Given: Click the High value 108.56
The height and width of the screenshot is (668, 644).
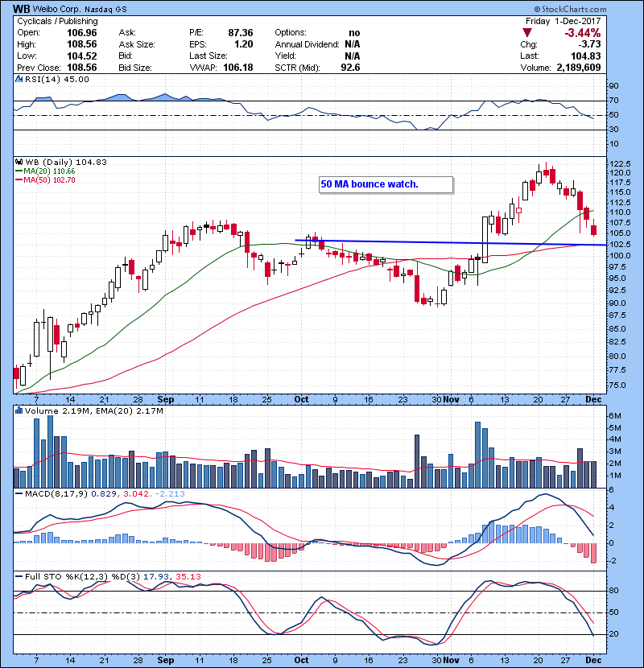Looking at the screenshot, I should 82,44.
